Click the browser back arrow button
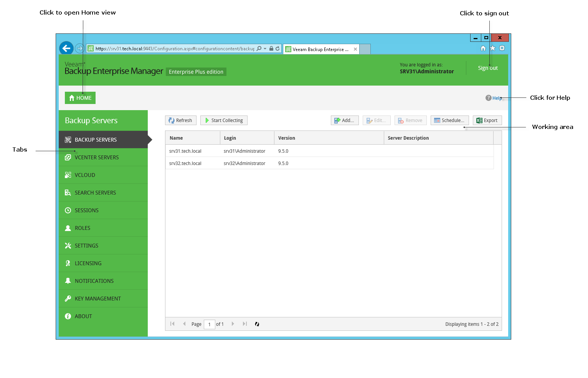The width and height of the screenshot is (588, 378). pyautogui.click(x=66, y=48)
